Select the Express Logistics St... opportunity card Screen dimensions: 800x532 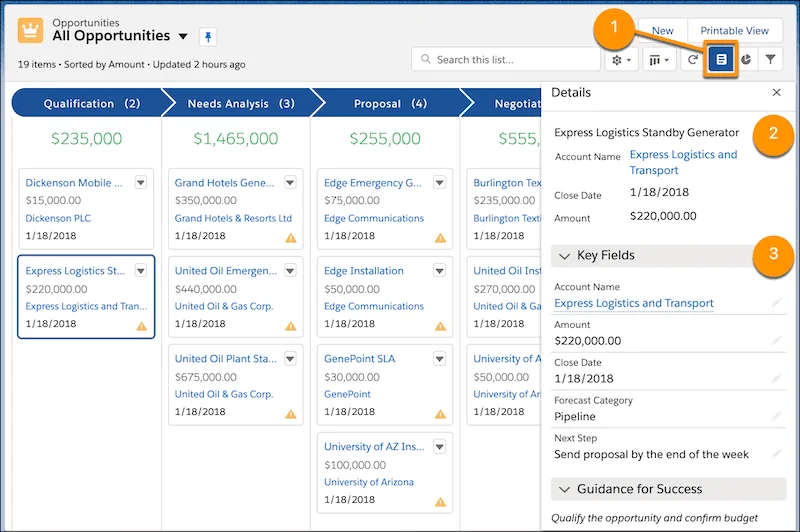pos(86,297)
